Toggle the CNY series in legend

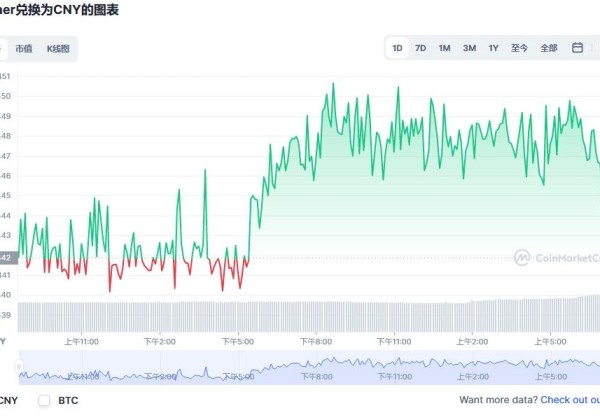click(9, 400)
